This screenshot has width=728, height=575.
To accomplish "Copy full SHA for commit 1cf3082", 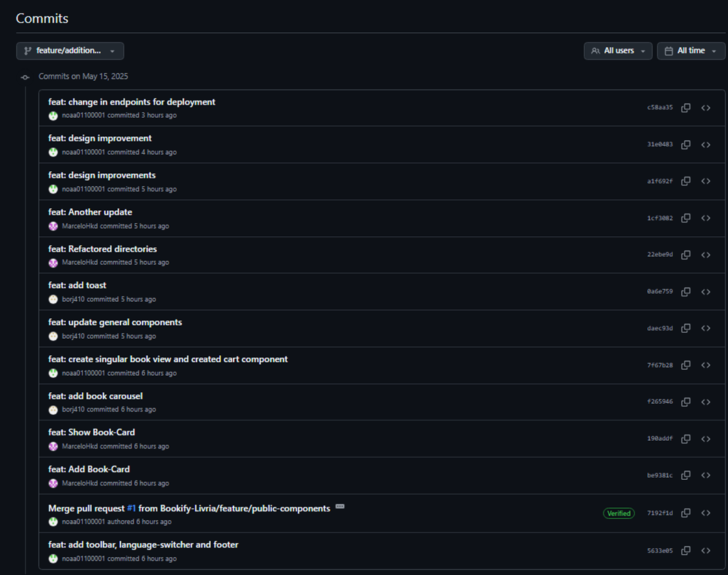I will [x=686, y=218].
